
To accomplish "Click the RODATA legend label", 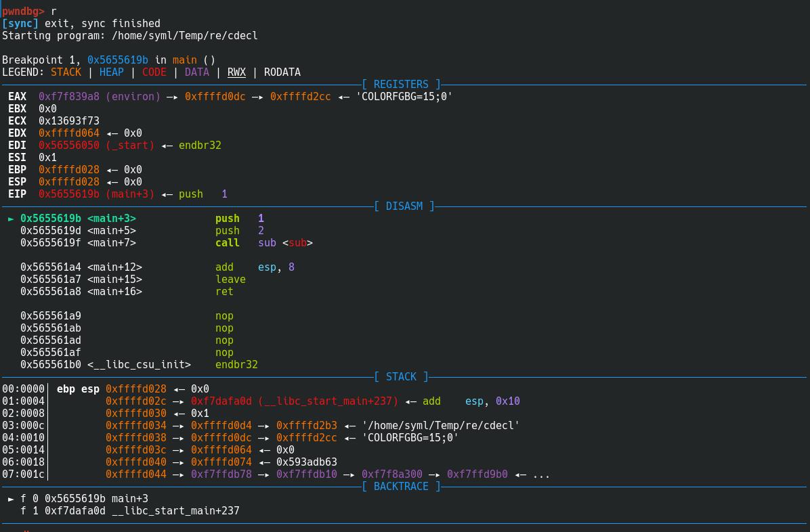I will point(282,72).
